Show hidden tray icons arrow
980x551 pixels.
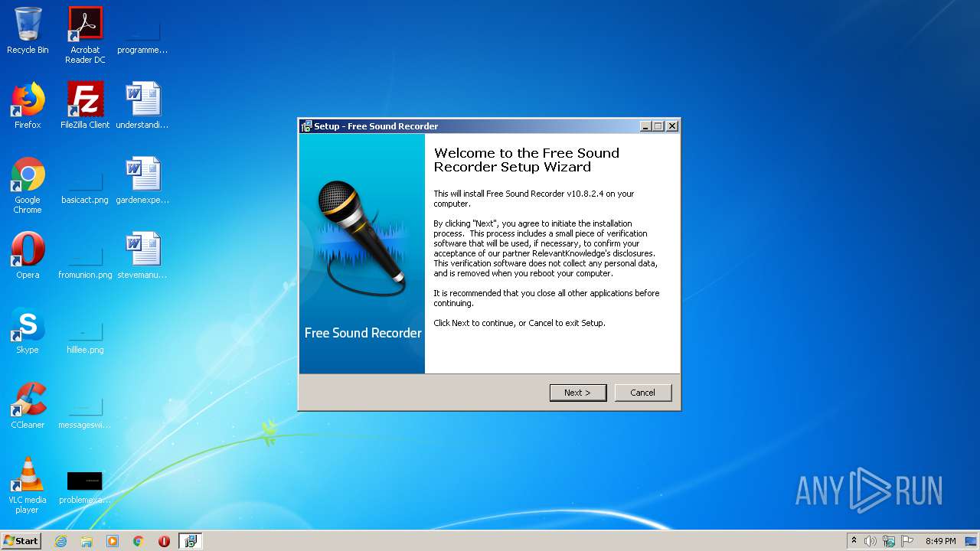(854, 541)
